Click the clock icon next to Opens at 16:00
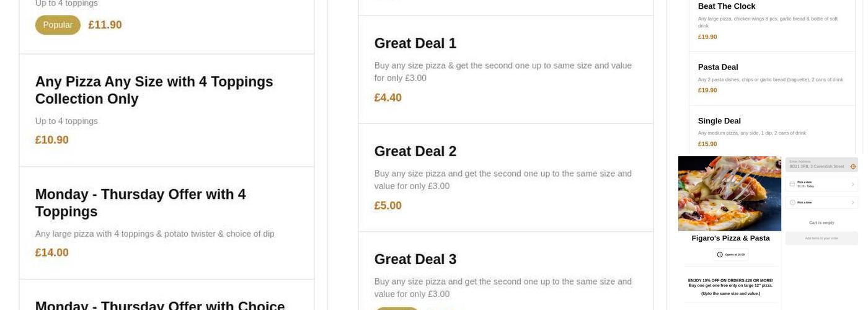This screenshot has width=868, height=310. coord(720,254)
